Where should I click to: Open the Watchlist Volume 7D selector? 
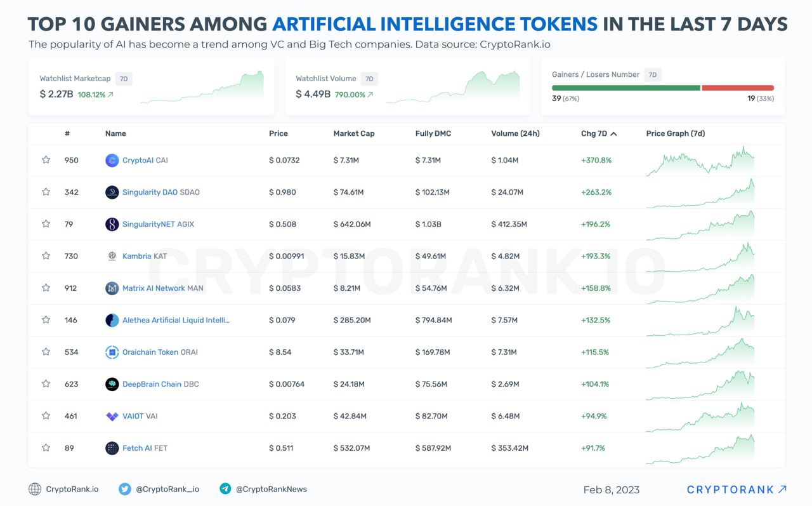click(369, 79)
